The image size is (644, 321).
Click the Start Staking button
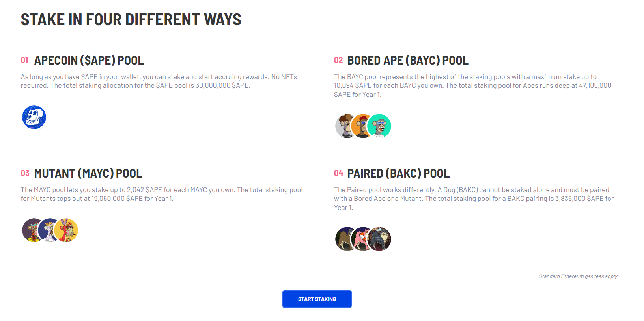[317, 299]
